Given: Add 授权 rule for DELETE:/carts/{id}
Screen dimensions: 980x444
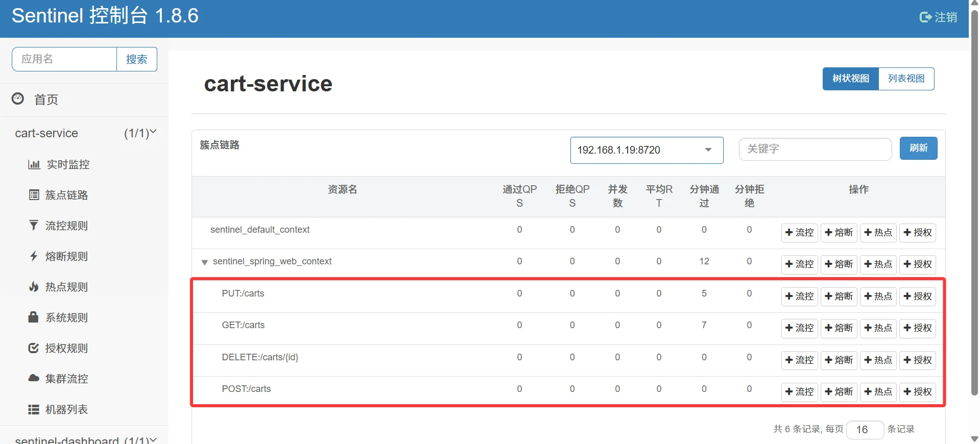Looking at the screenshot, I should point(917,360).
